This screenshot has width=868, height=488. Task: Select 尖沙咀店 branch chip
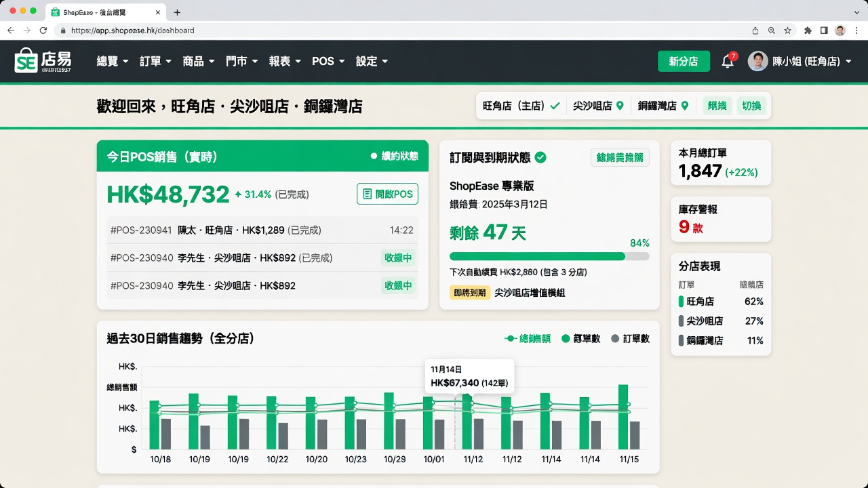[599, 106]
